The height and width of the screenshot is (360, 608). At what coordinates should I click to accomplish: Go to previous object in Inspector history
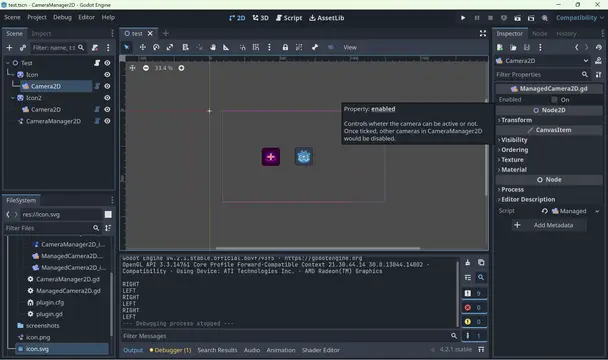click(577, 47)
